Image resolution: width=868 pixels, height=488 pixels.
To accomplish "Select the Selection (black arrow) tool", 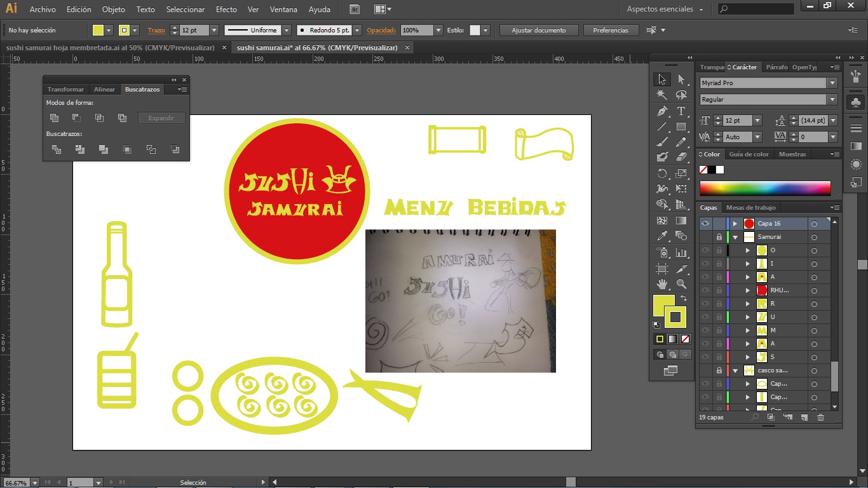I will click(662, 79).
